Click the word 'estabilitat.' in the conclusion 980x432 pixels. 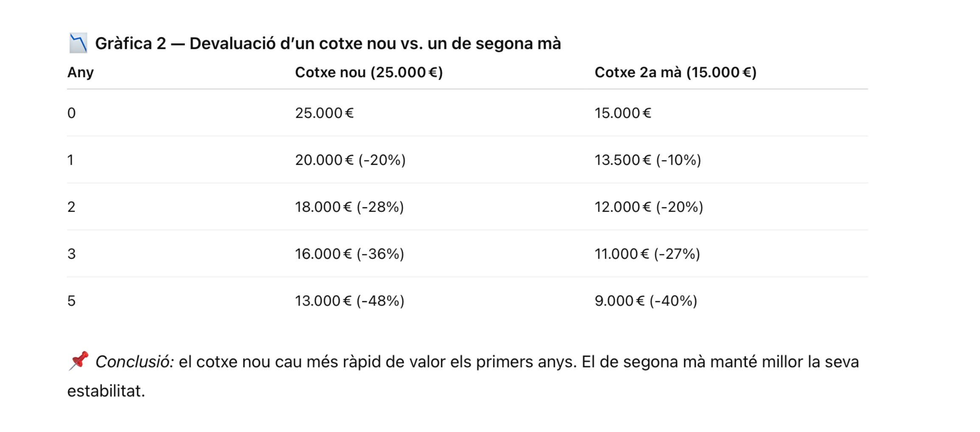(106, 391)
